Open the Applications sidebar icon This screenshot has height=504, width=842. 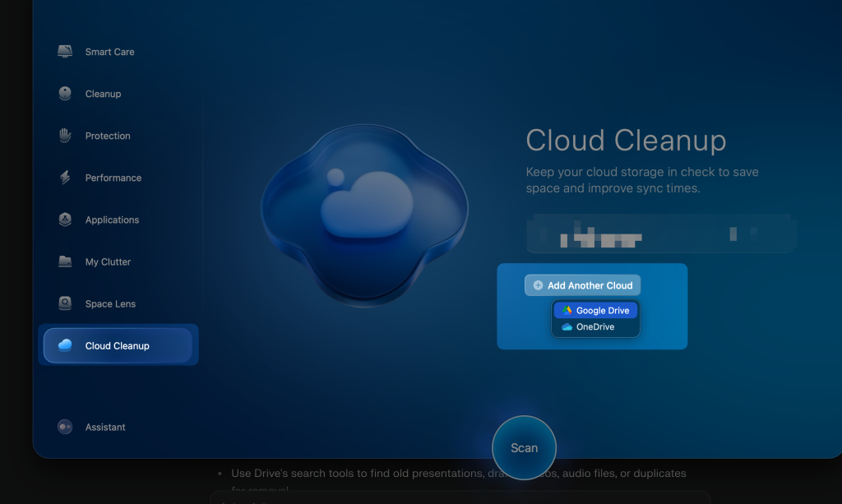(65, 220)
